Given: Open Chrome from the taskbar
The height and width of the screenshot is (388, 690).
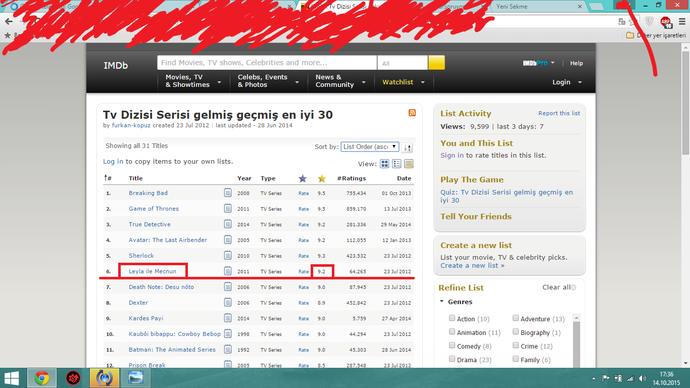Looking at the screenshot, I should coord(42,378).
